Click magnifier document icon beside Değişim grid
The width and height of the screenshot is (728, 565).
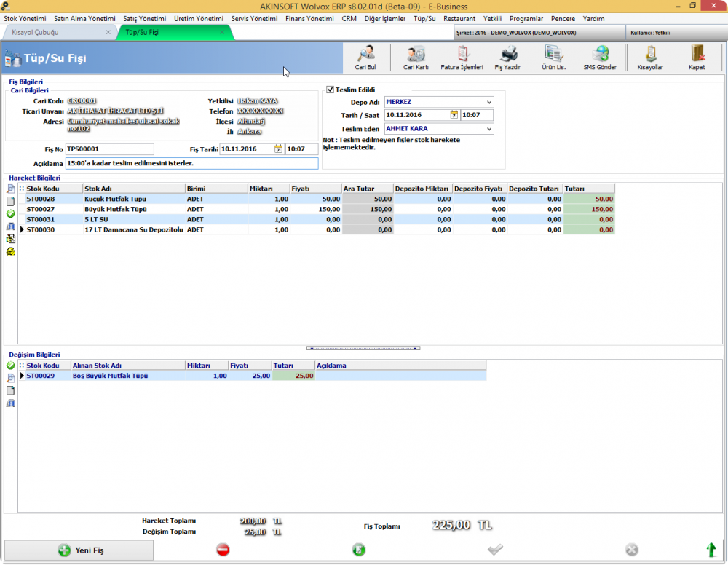click(x=11, y=378)
